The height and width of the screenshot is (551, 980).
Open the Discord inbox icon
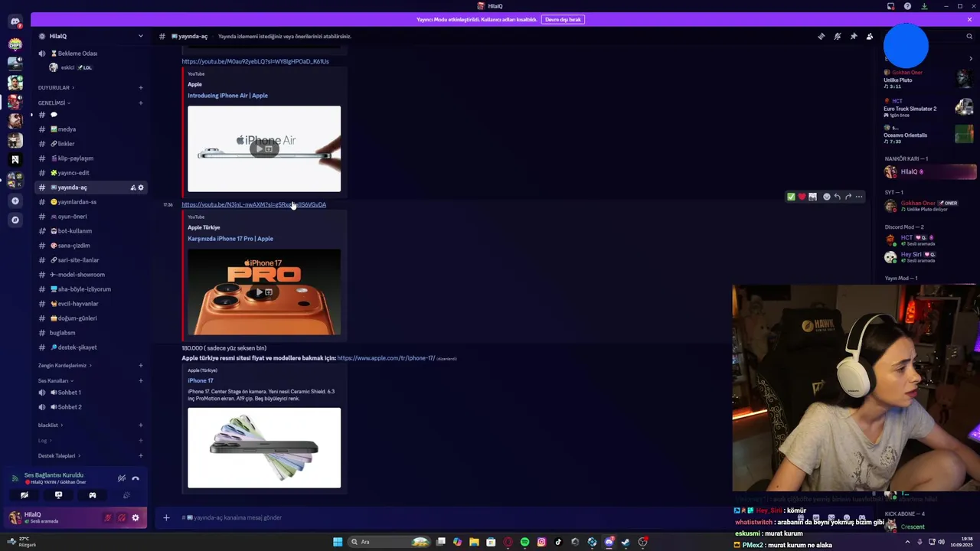[x=890, y=6]
